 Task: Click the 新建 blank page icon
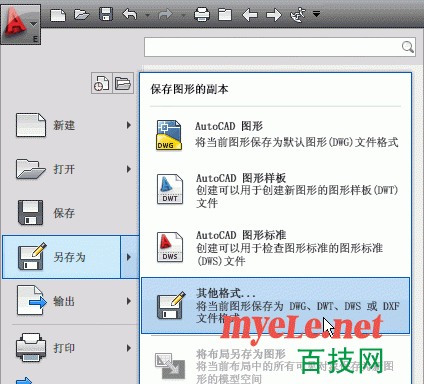pyautogui.click(x=30, y=125)
